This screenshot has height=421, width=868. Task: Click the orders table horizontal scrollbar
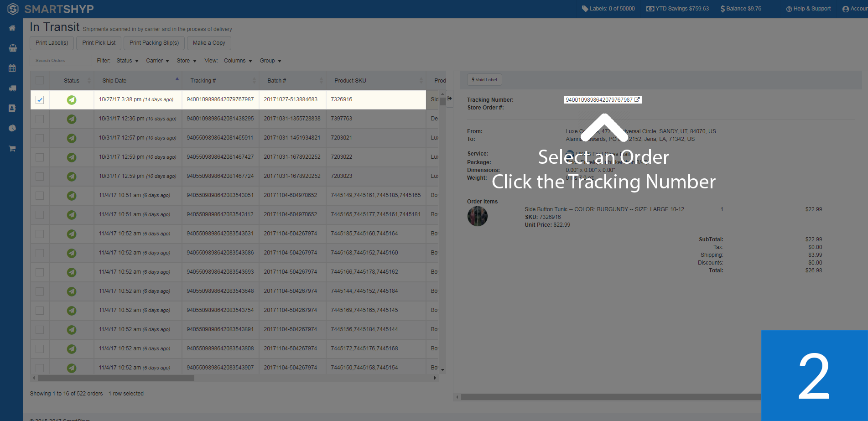click(116, 378)
